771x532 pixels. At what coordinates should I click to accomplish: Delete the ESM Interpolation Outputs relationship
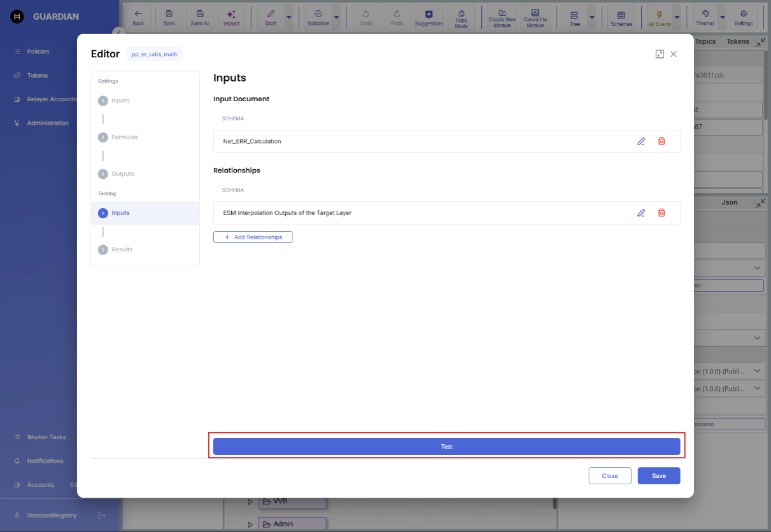click(661, 213)
